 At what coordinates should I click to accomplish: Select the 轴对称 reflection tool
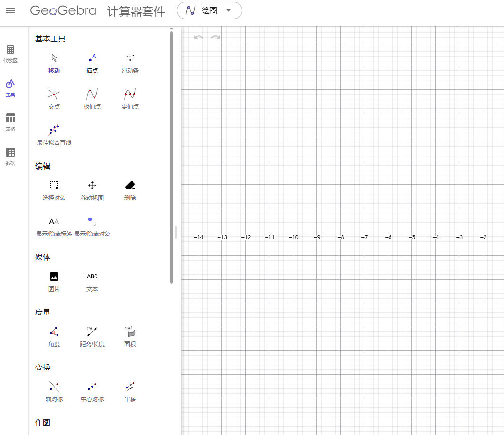tap(54, 391)
